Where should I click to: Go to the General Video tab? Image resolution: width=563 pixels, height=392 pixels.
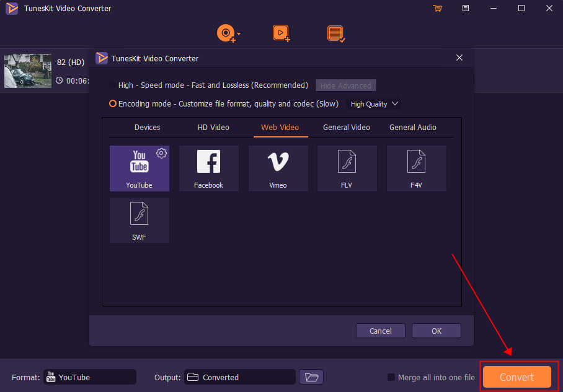[347, 128]
